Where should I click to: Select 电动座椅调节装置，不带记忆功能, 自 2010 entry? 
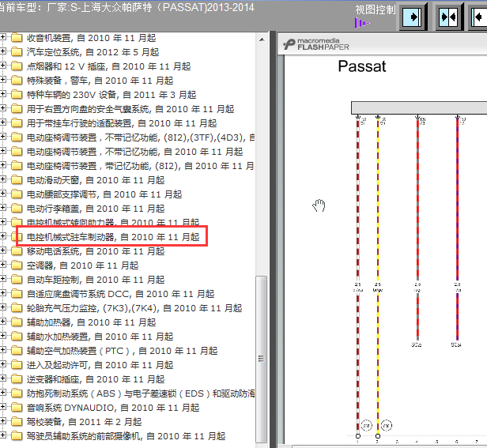tap(134, 152)
